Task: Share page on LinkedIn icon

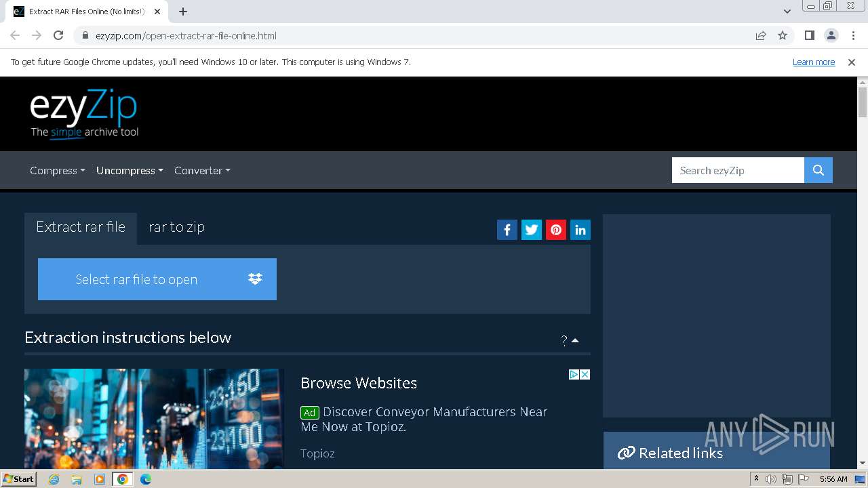Action: (580, 230)
